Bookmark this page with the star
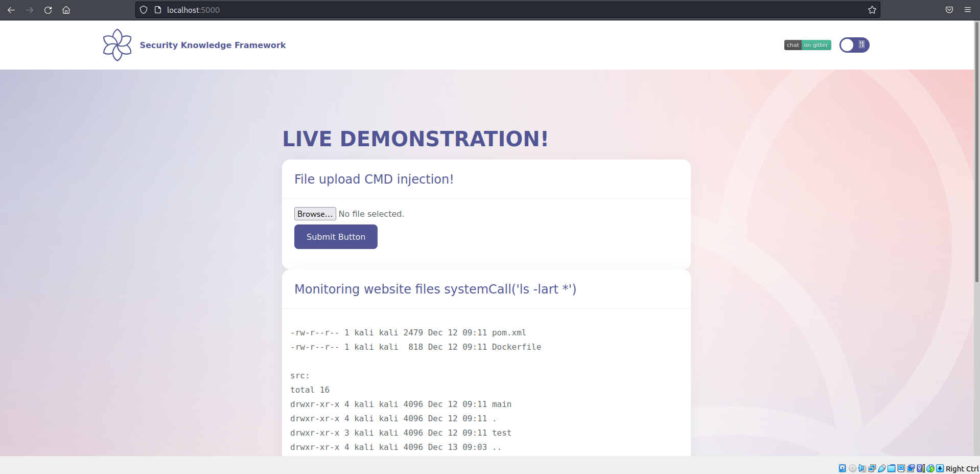This screenshot has height=474, width=980. pos(872,10)
